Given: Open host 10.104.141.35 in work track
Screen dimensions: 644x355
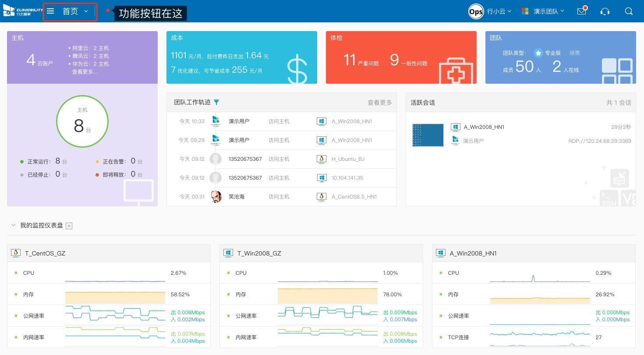Looking at the screenshot, I should tap(347, 178).
